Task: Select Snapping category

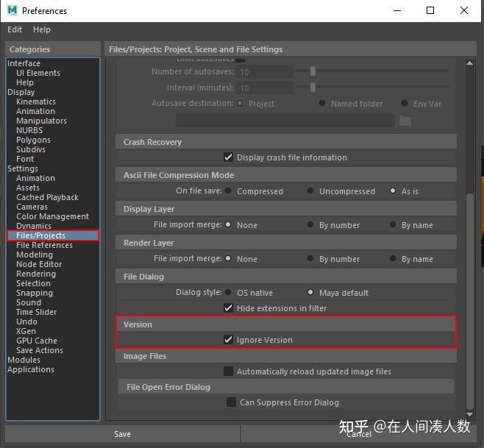Action: (x=35, y=293)
